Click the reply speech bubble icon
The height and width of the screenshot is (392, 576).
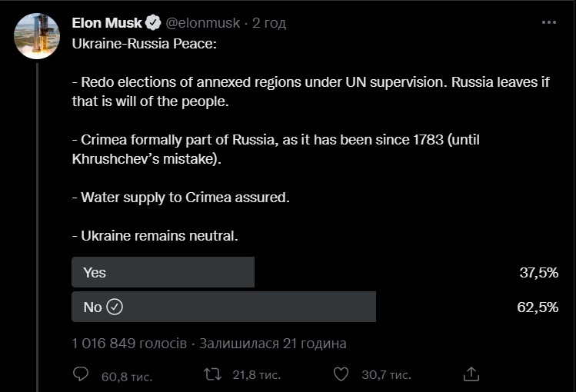pyautogui.click(x=81, y=374)
